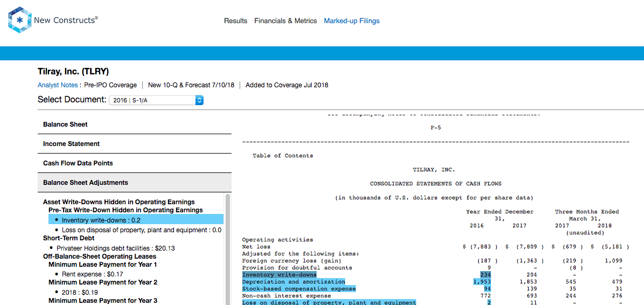The width and height of the screenshot is (644, 305).
Task: Click the Short-Term Debt heading
Action: [x=68, y=238]
